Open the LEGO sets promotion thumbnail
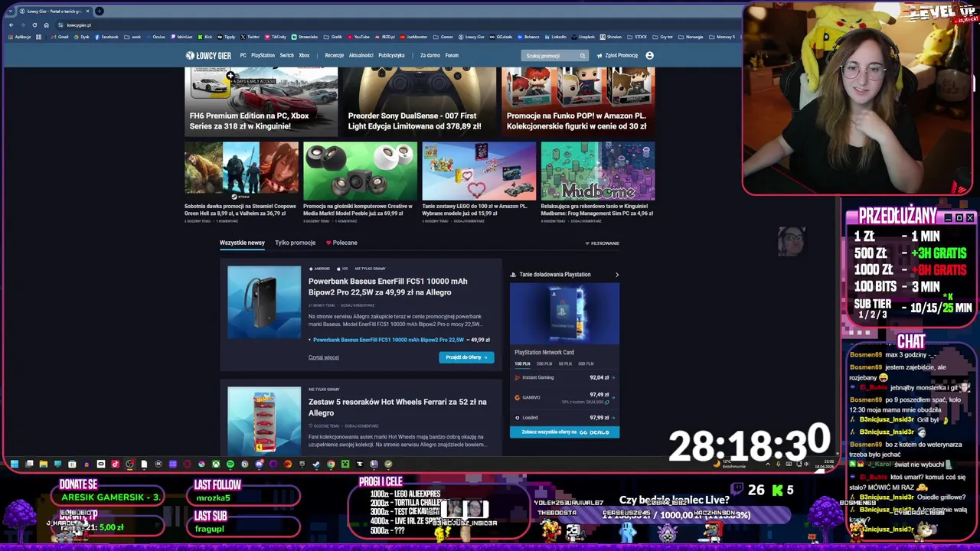980x551 pixels. coord(479,171)
